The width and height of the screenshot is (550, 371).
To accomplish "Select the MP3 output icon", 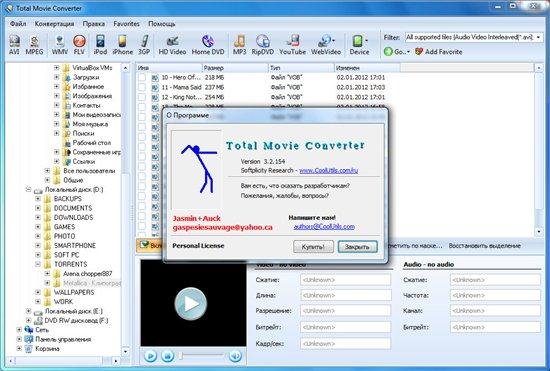I will pos(240,45).
